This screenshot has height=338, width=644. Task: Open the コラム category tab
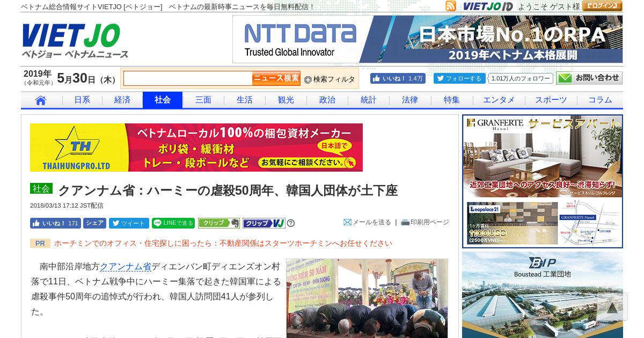(x=600, y=100)
